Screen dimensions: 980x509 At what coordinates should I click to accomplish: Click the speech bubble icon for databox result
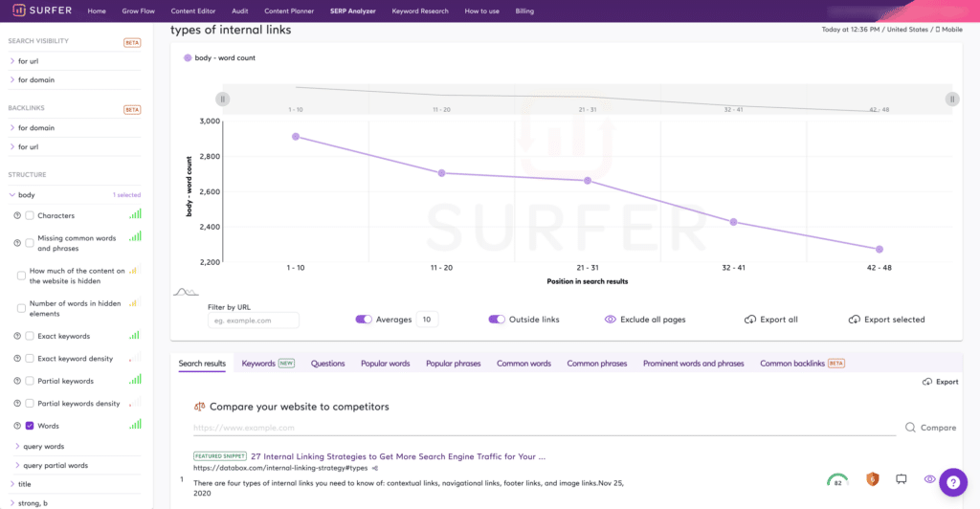pos(901,479)
